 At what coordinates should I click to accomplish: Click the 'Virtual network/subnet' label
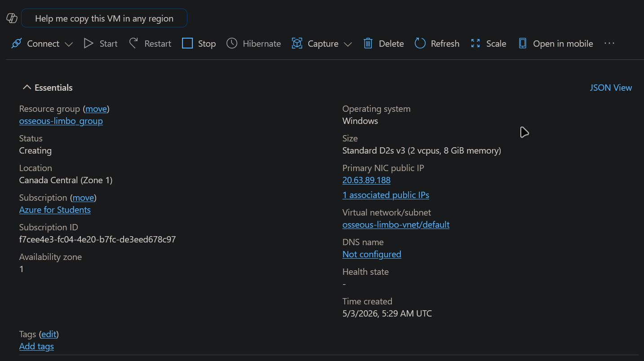(x=386, y=212)
